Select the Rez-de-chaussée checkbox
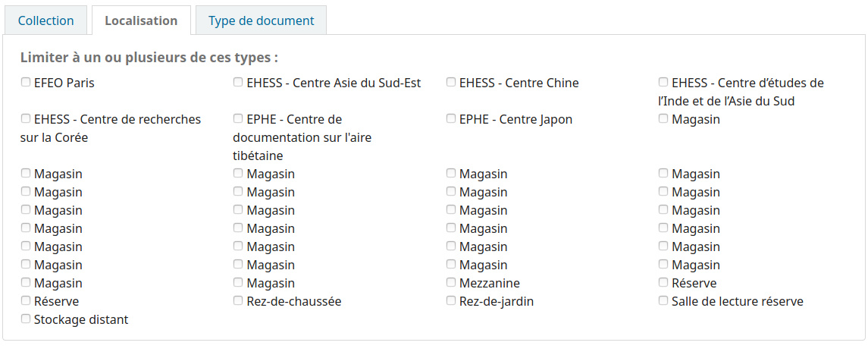 pyautogui.click(x=238, y=301)
